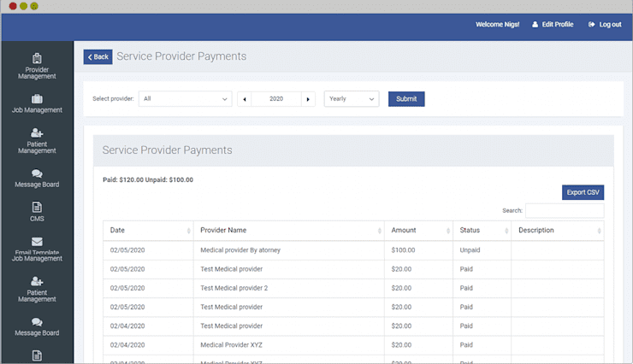Click the Edit Profile user icon
Viewport: 633px width, 364px height.
point(535,25)
